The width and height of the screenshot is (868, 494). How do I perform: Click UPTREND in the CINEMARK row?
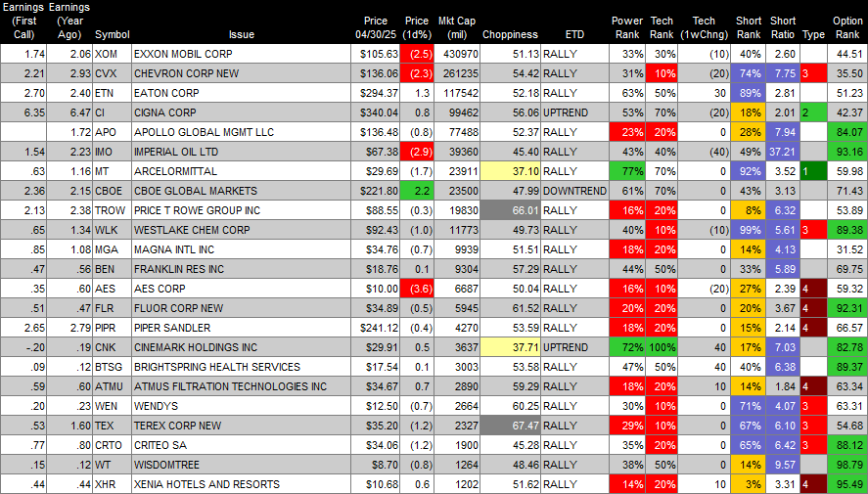tap(566, 347)
